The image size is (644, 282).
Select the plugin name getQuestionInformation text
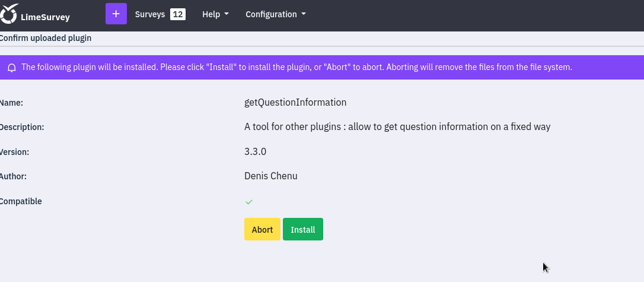(x=295, y=102)
